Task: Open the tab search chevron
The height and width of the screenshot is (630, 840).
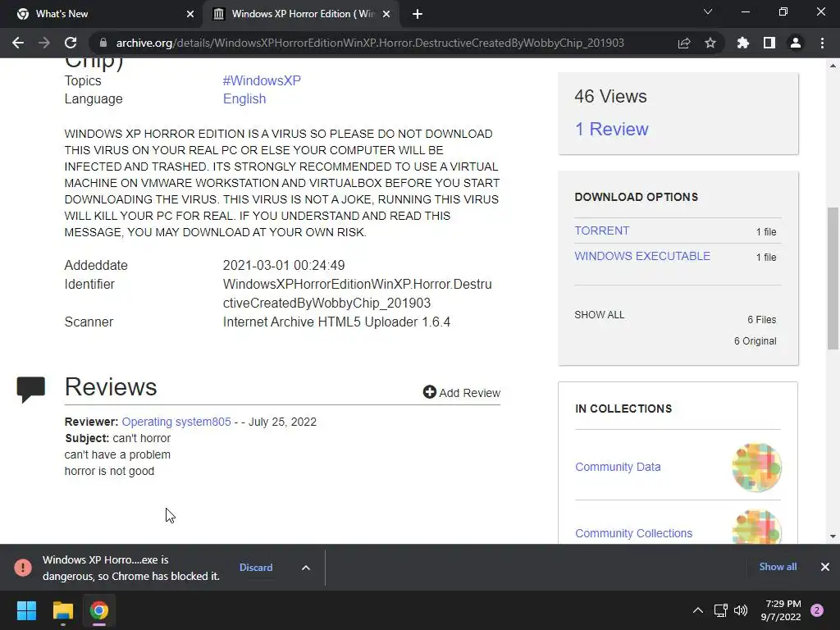Action: [708, 11]
